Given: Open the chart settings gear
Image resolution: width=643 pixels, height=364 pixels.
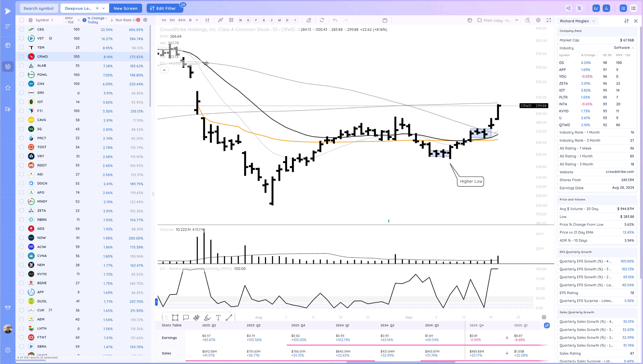Looking at the screenshot, I should pyautogui.click(x=538, y=20).
